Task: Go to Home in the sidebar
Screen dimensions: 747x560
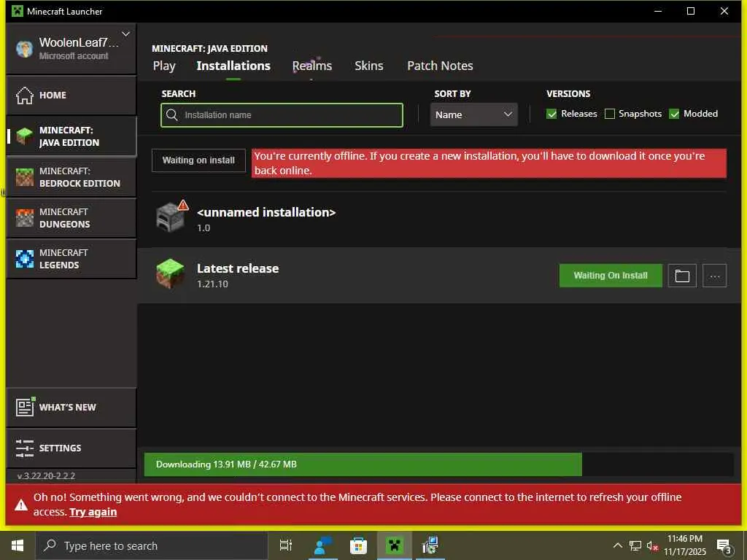Action: [71, 96]
